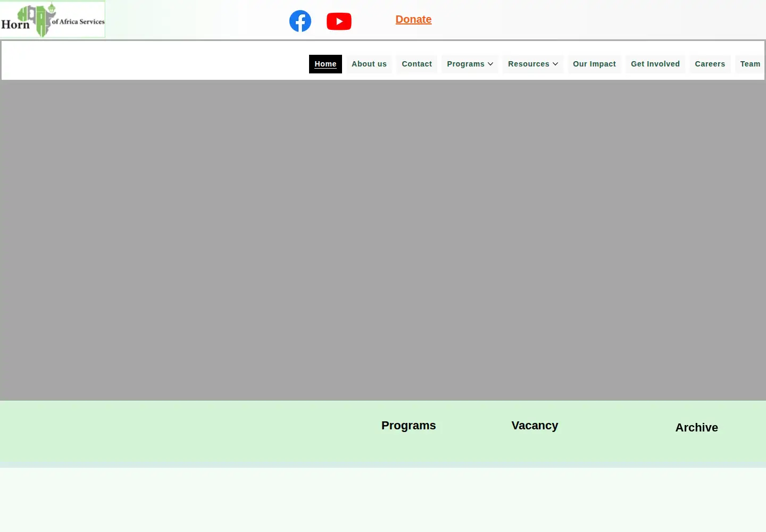The image size is (766, 532).
Task: Open the Team menu item
Action: pos(750,64)
